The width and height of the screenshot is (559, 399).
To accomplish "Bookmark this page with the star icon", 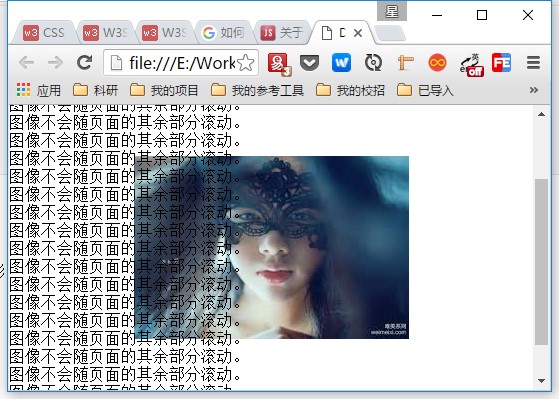I will pyautogui.click(x=246, y=63).
